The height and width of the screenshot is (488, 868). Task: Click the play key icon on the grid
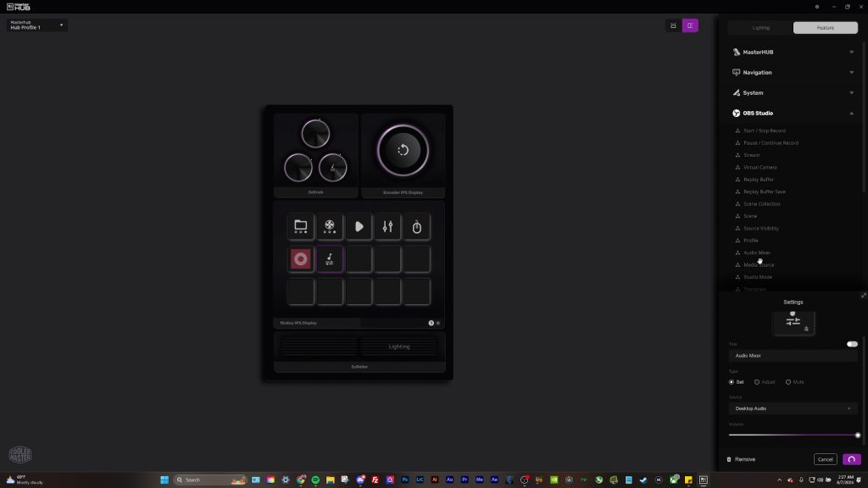pyautogui.click(x=358, y=225)
